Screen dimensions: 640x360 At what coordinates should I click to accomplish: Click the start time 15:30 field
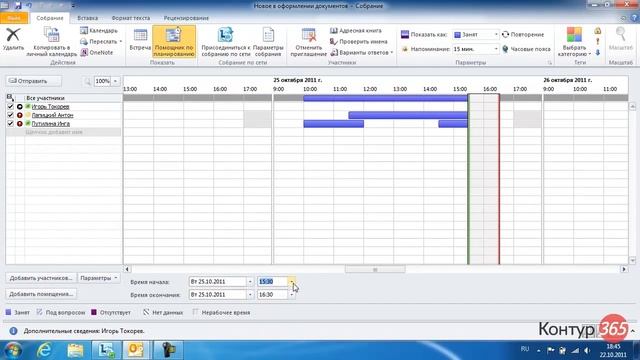click(x=273, y=282)
